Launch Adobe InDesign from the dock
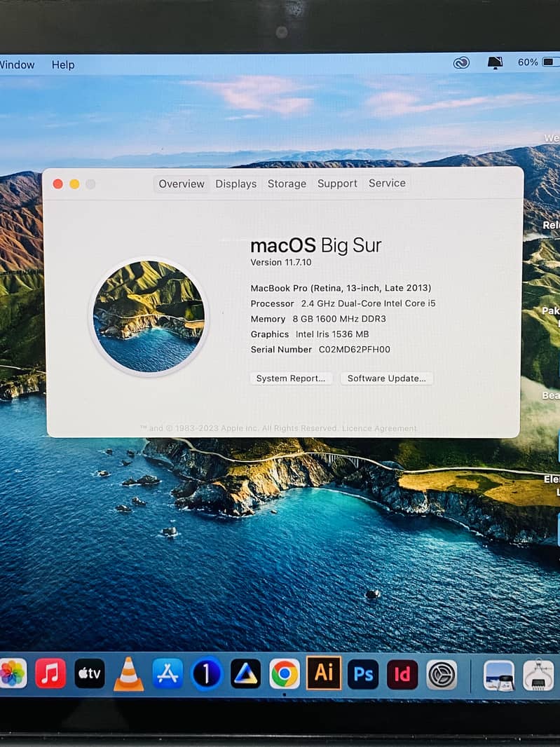 (402, 674)
